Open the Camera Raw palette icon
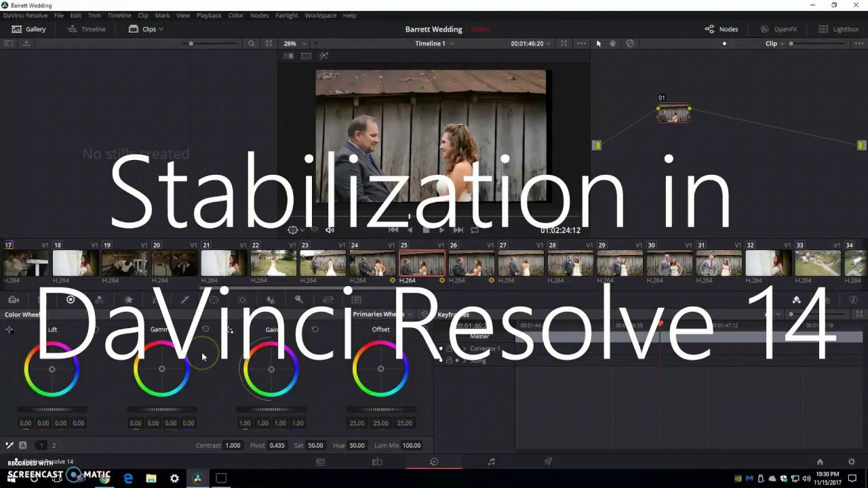Screen dimensions: 868x488 14,300
